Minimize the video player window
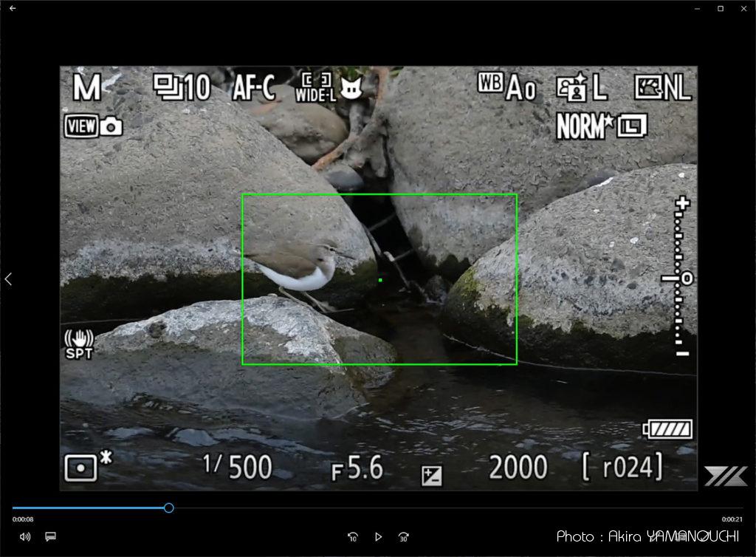The height and width of the screenshot is (557, 756). click(x=698, y=8)
